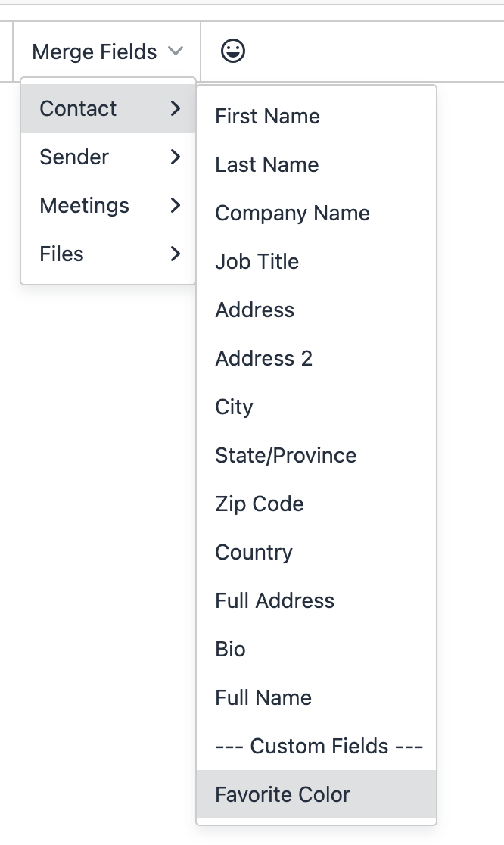The image size is (504, 845).
Task: Choose the Bio merge field
Action: pos(316,650)
